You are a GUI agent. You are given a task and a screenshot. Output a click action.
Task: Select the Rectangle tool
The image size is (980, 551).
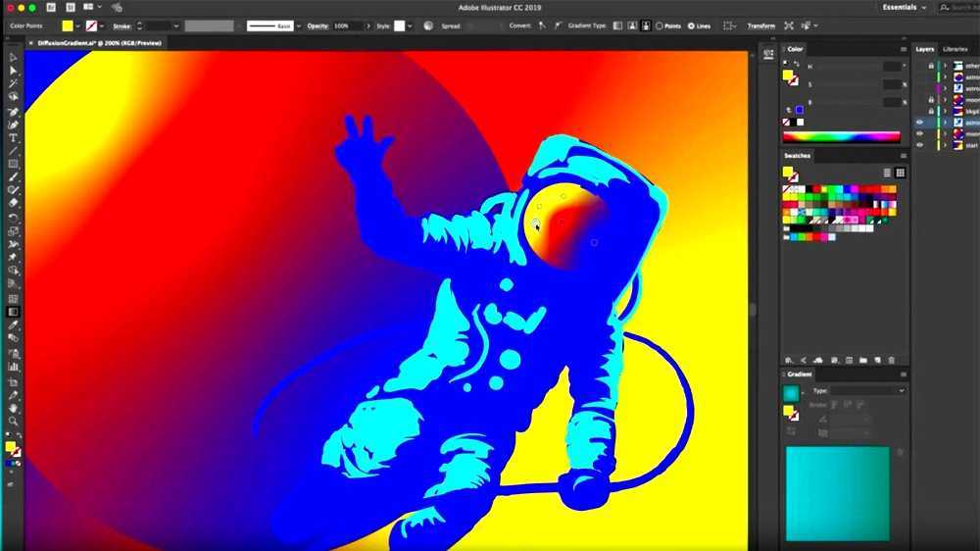point(13,164)
